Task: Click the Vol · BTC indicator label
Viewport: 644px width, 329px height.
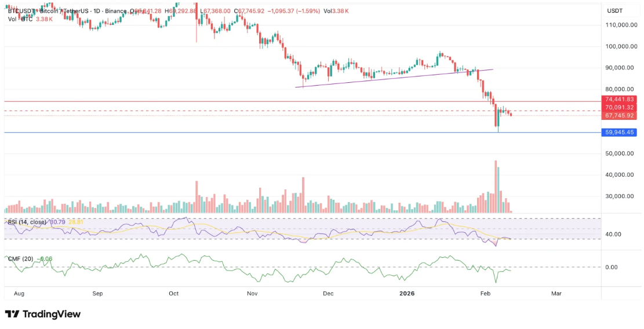Action: pyautogui.click(x=20, y=19)
